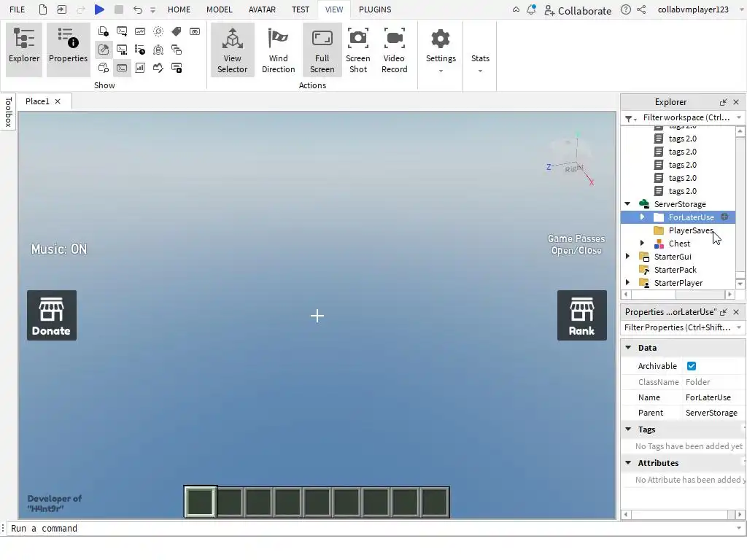Click the Collaborate button
747x560 pixels.
[578, 10]
